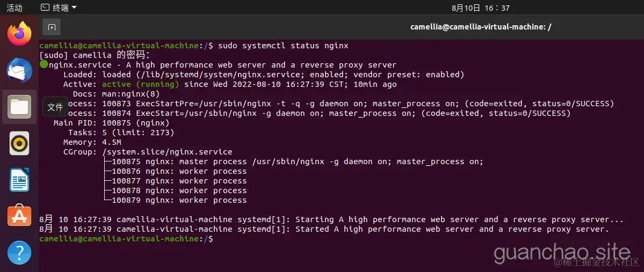644x272 pixels.
Task: Click the bottom command prompt line
Action: tap(126, 239)
